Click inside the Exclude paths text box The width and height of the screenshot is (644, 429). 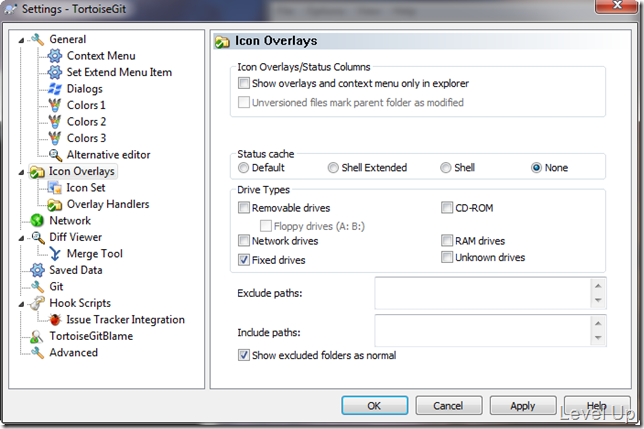(483, 293)
